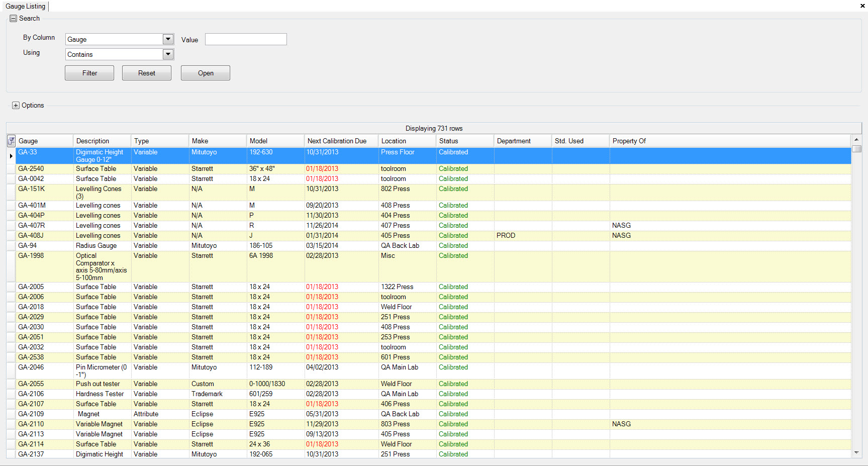
Task: Select the GA-33 gauge cell
Action: [x=45, y=156]
